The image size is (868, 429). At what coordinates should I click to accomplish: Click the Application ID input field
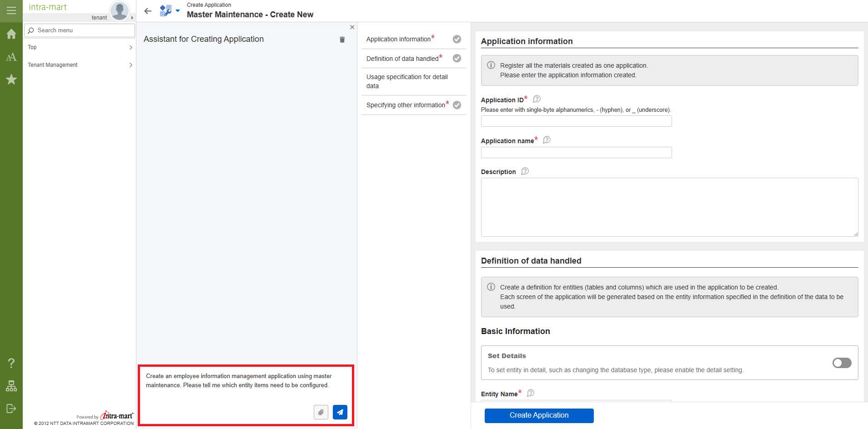click(576, 121)
